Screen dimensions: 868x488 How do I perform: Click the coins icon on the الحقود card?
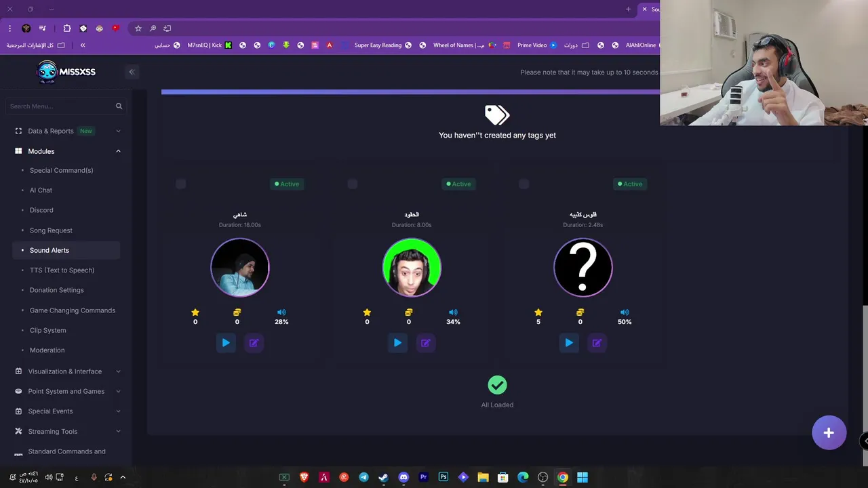point(409,312)
